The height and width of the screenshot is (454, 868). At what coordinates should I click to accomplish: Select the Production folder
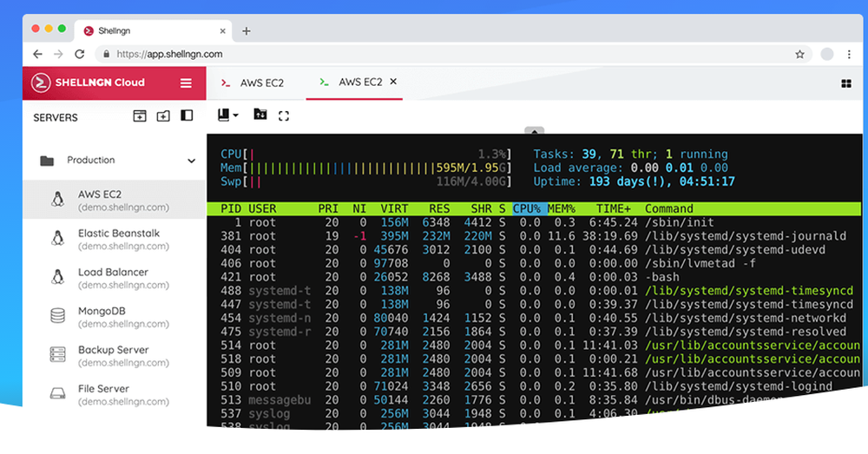(x=114, y=160)
